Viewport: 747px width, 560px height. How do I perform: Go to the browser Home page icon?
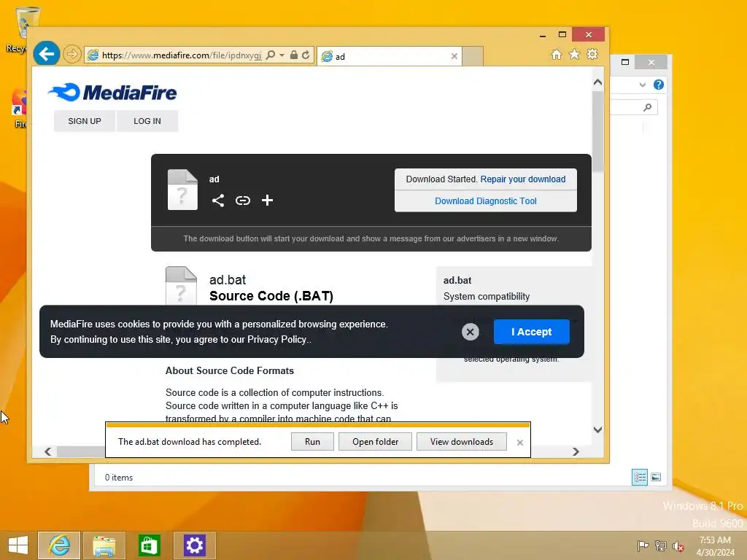[556, 54]
